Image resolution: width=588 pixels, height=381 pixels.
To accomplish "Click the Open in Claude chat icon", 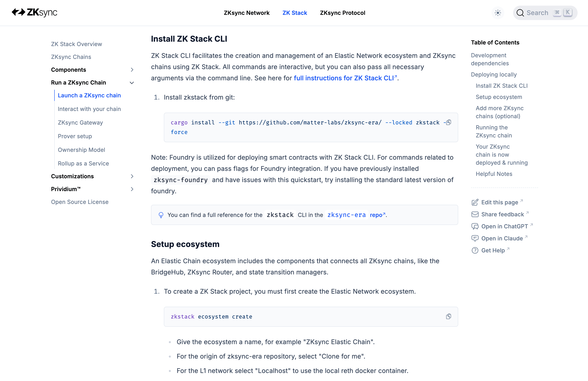I will [x=475, y=238].
